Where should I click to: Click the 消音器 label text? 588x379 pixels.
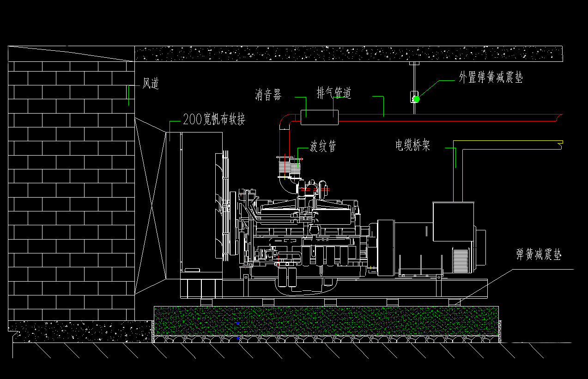(268, 96)
